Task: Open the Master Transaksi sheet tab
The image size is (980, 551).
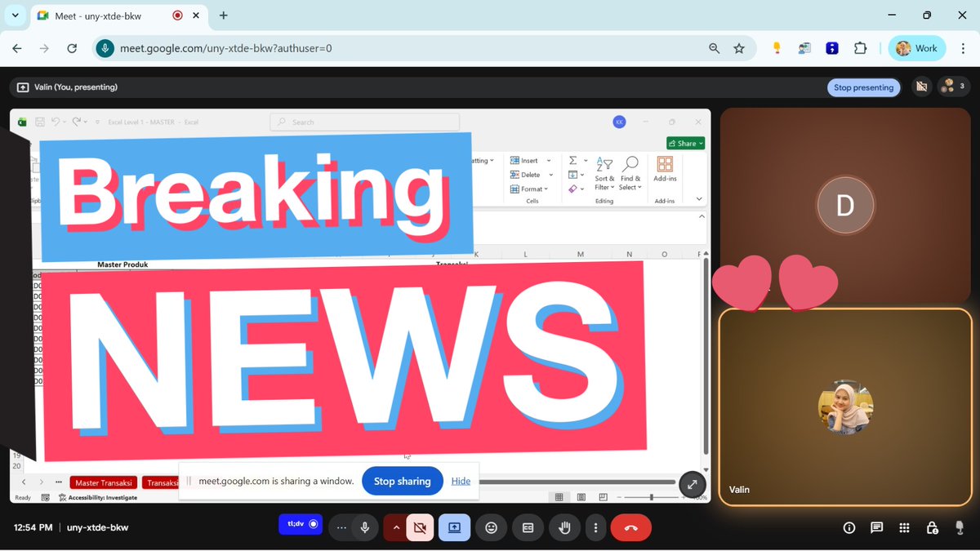Action: (x=103, y=482)
